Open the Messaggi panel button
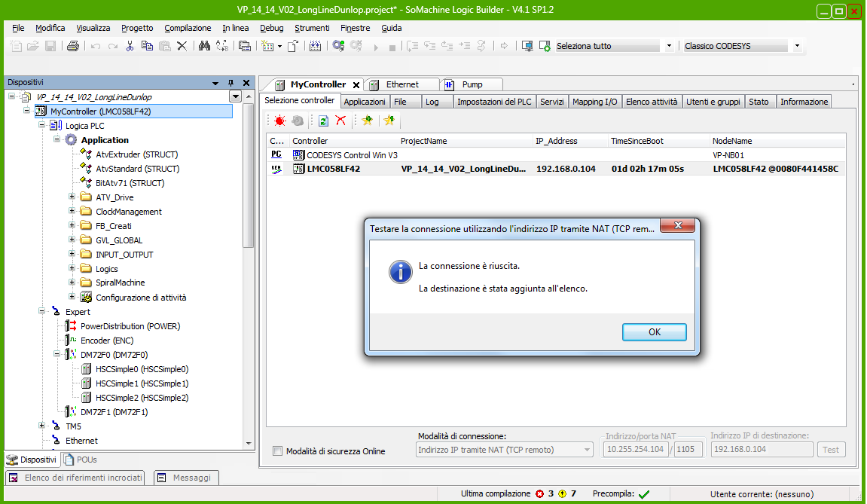 [x=186, y=478]
